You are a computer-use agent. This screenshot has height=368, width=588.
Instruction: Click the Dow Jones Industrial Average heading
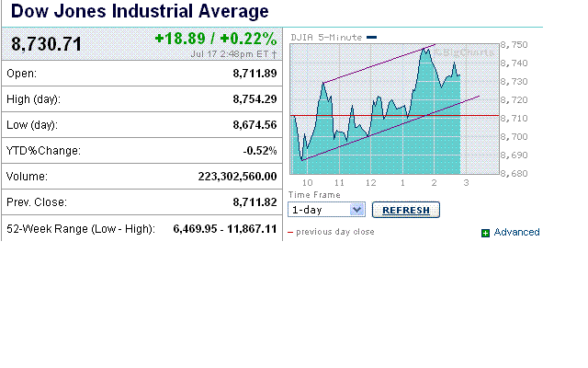coord(140,11)
